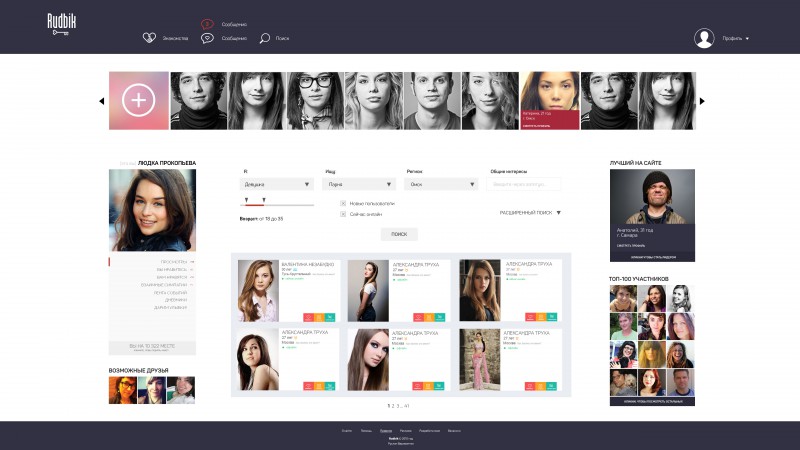The image size is (800, 450).
Task: Click the orange icon on the dark-eye-makeup woman's card
Action: click(x=428, y=386)
